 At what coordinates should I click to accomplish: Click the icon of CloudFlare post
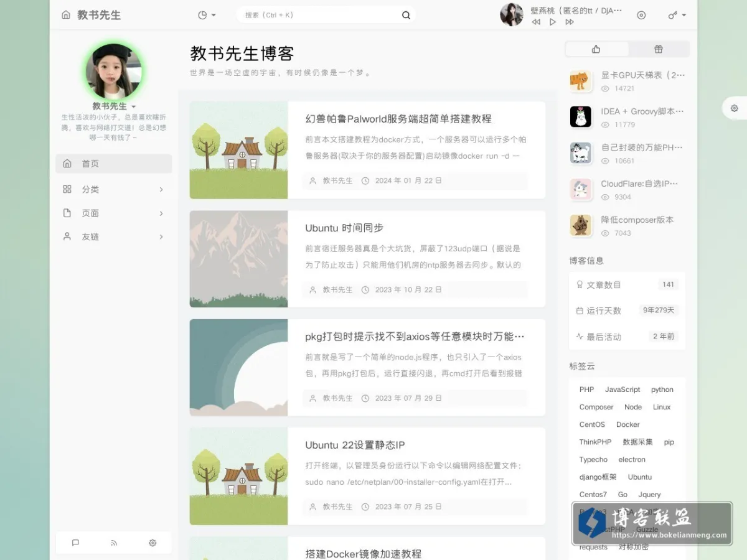[x=581, y=189]
